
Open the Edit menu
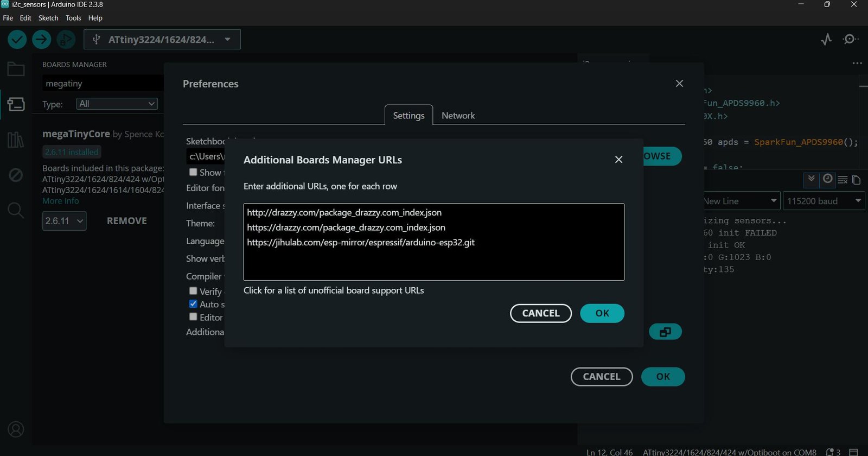click(25, 18)
